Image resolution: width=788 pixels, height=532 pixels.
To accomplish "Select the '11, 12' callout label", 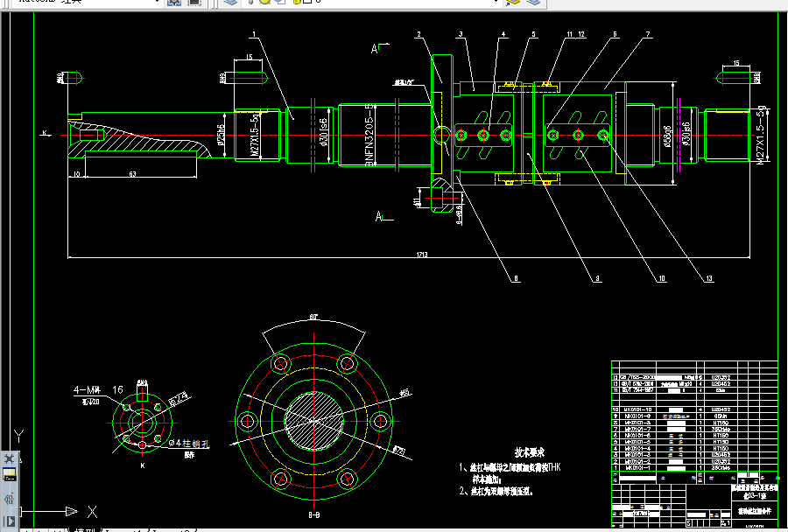I will coord(576,35).
